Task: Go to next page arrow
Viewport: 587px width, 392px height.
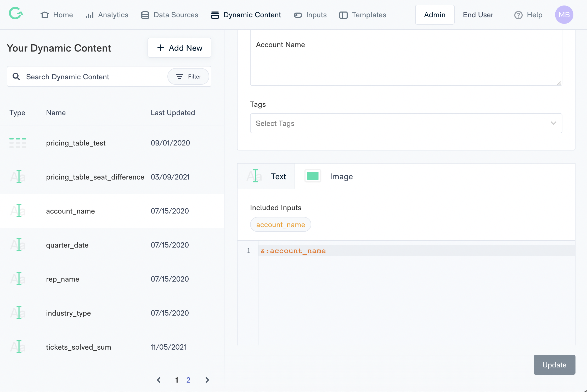Action: pyautogui.click(x=207, y=380)
